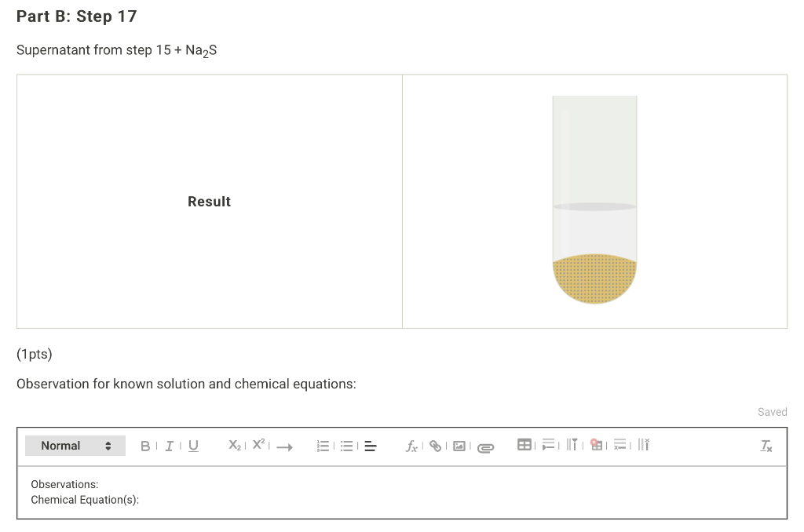Insert a rightwards arrow symbol
Image resolution: width=804 pixels, height=532 pixels.
point(284,446)
